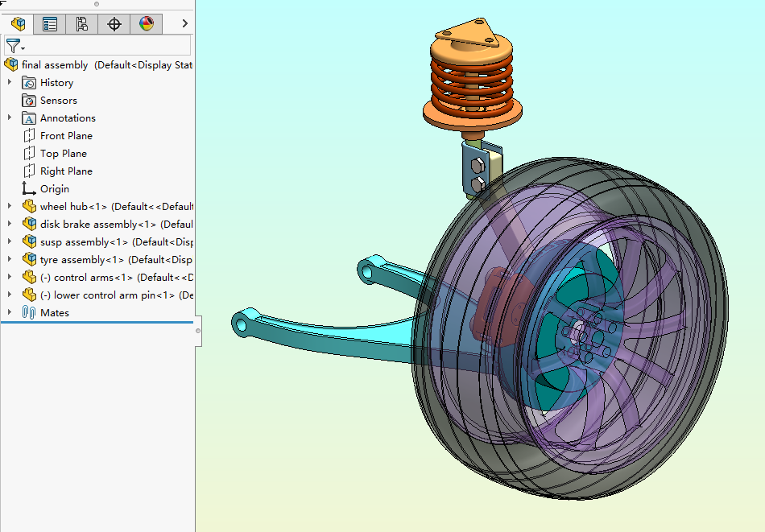Select tyre assembly<1> row
Screen dimensions: 765x532
[x=116, y=259]
